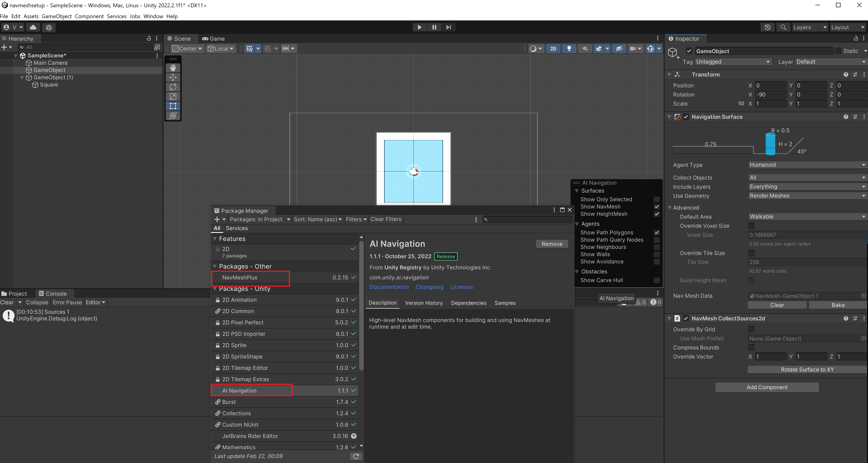Open Packages: In Project dropdown

coord(260,219)
